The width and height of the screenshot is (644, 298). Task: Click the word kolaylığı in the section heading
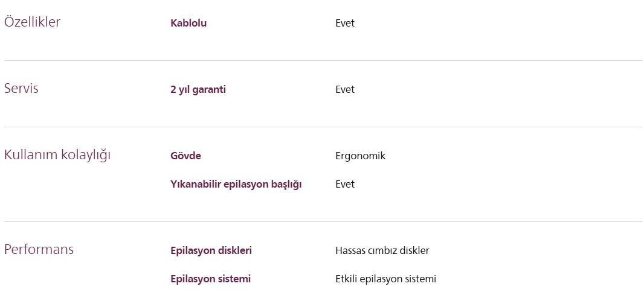coord(86,155)
